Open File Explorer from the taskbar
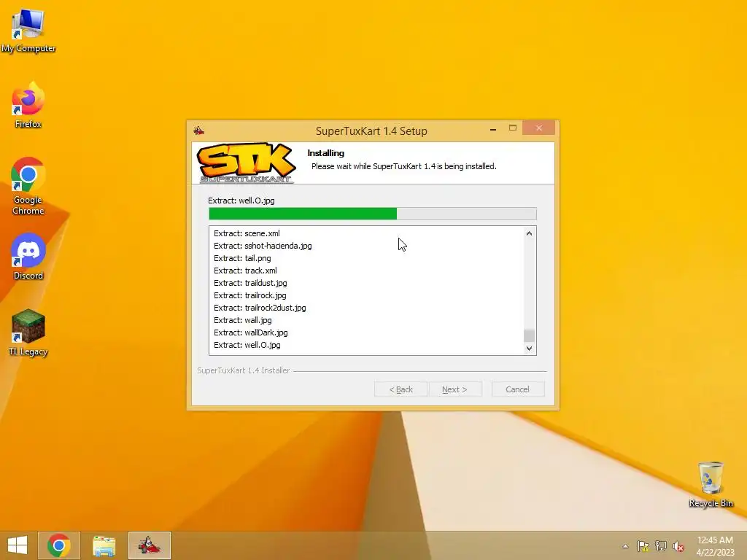The image size is (747, 560). 104,545
